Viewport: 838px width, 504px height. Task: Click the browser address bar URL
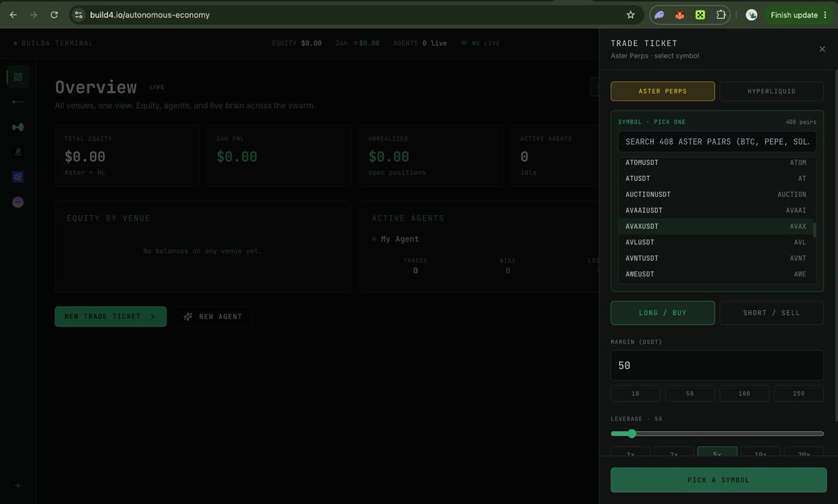pyautogui.click(x=149, y=15)
